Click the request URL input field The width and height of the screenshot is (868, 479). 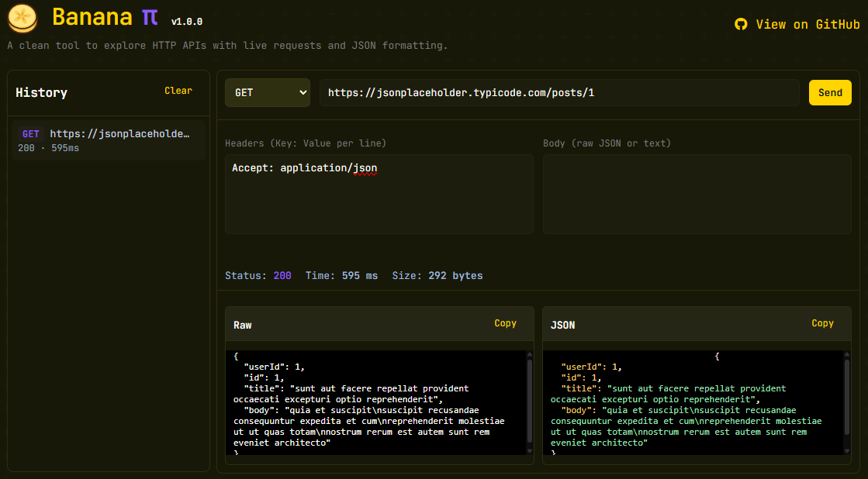click(x=559, y=93)
